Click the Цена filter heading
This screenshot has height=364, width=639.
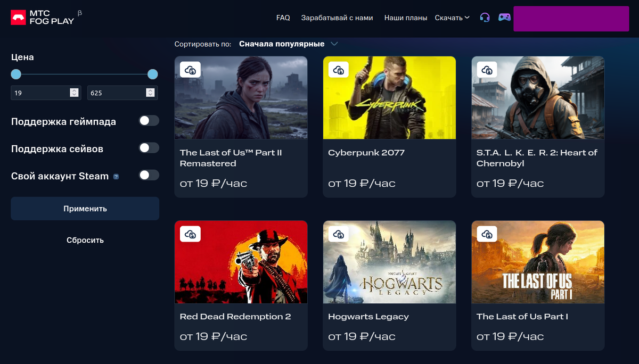click(x=22, y=57)
